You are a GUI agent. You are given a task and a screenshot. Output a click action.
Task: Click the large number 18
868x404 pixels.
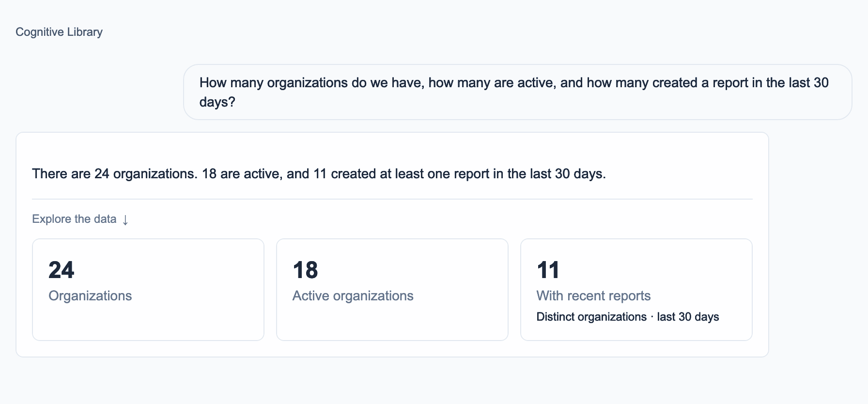[x=306, y=270]
